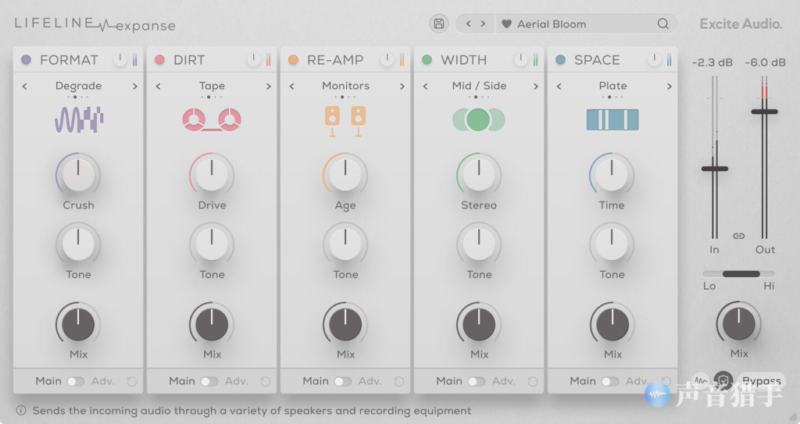The width and height of the screenshot is (800, 424).
Task: Select the Adv. label in WIDTH
Action: [x=504, y=381]
